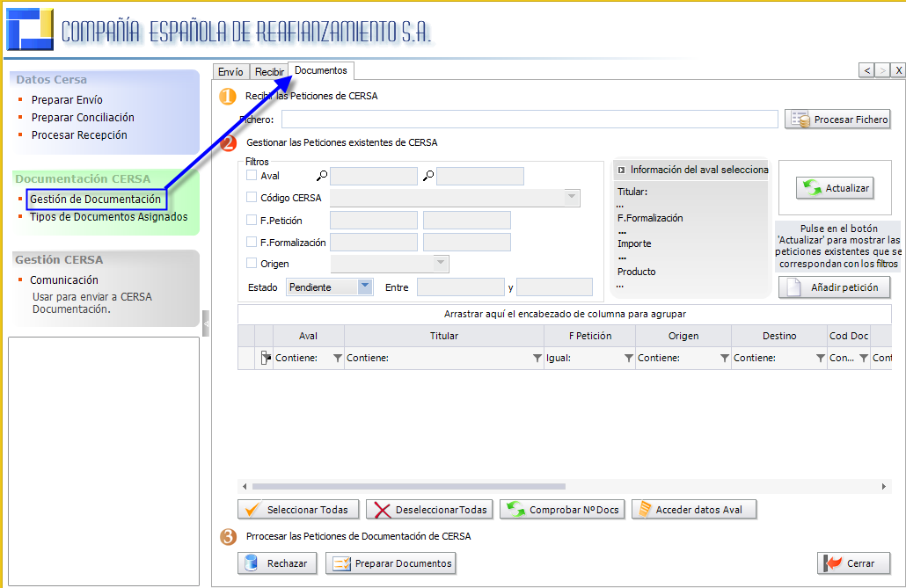The height and width of the screenshot is (588, 906).
Task: Switch to the Recibir tab
Action: [269, 71]
